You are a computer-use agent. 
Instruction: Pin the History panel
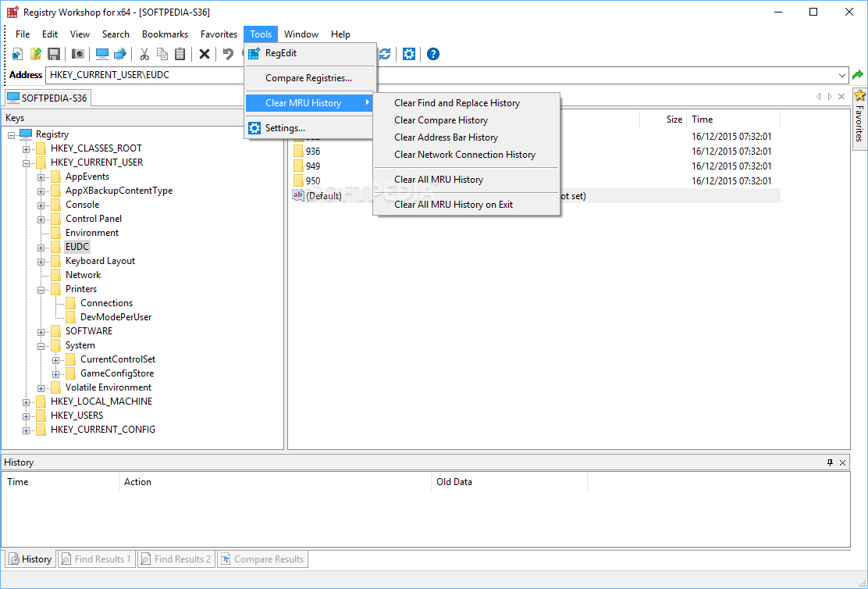coord(830,462)
